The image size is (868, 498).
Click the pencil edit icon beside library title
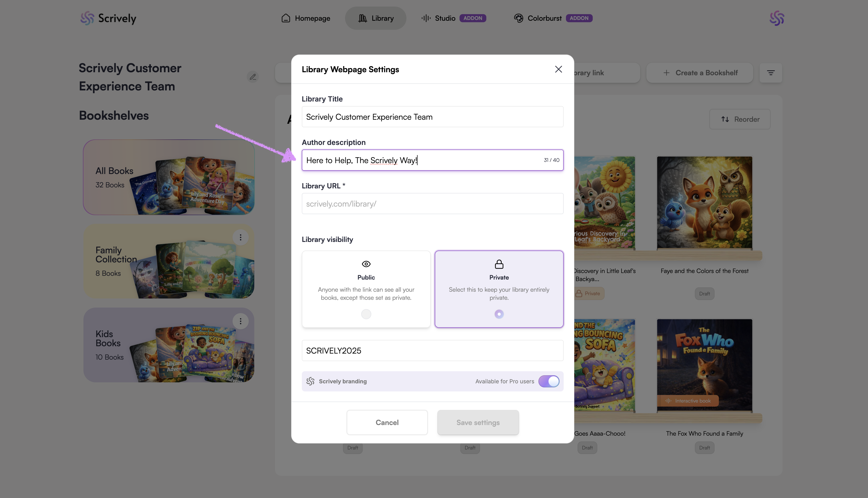pos(253,77)
